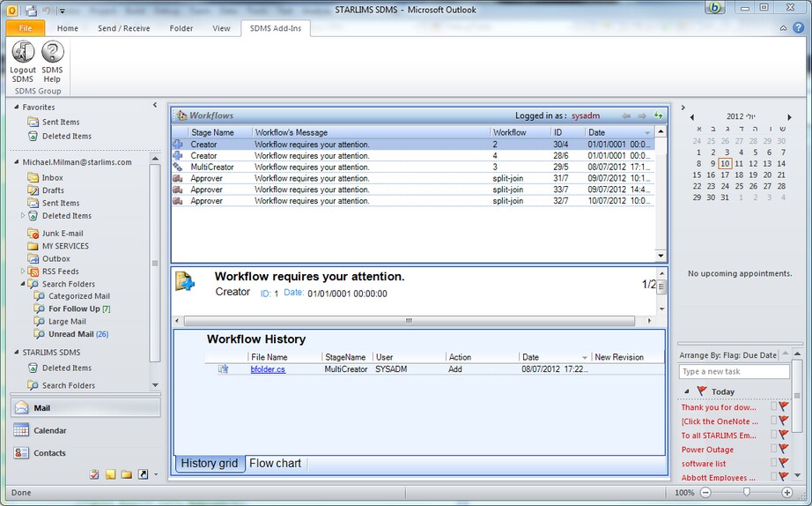Switch to Calendar view

[x=85, y=430]
